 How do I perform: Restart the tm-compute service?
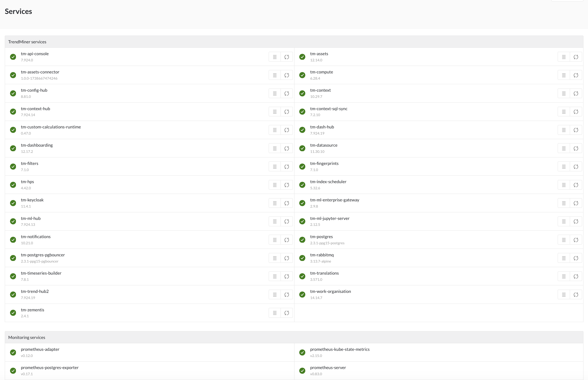pyautogui.click(x=576, y=75)
